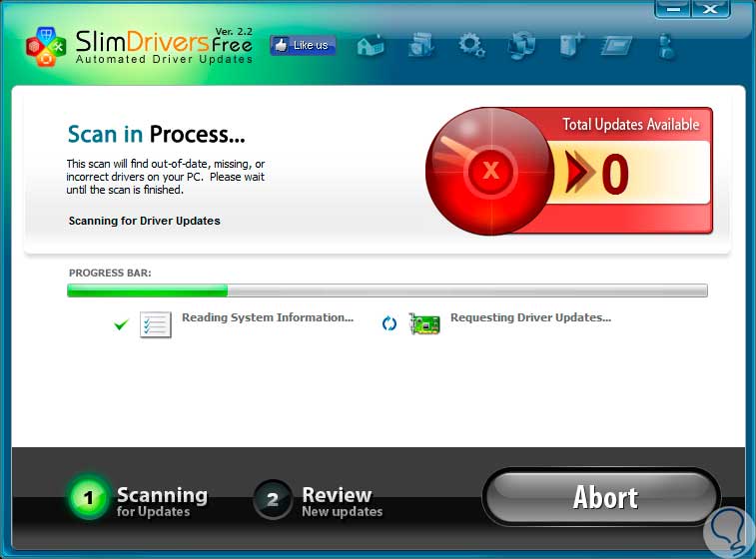Image resolution: width=756 pixels, height=559 pixels.
Task: Click the SlimDrivers Free logo
Action: (140, 46)
